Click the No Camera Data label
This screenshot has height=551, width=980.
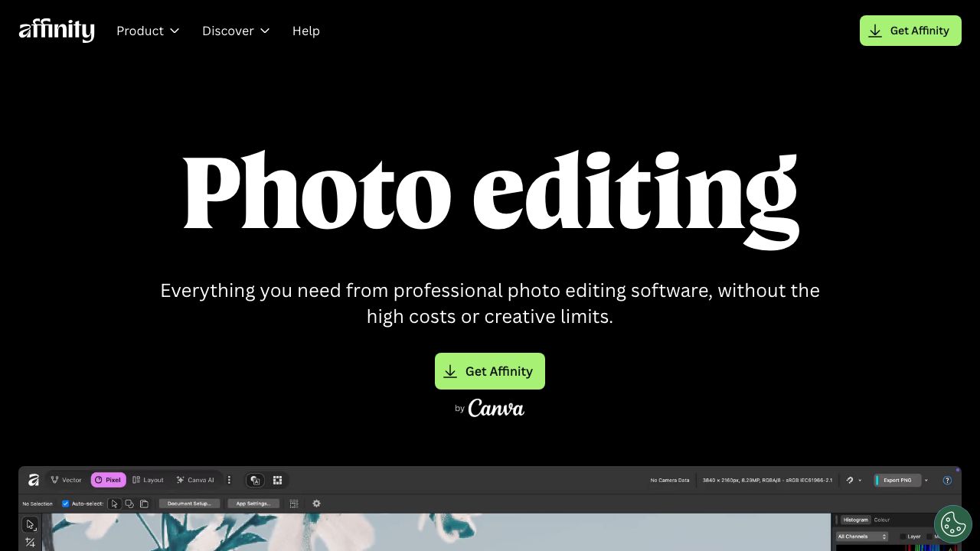(x=670, y=481)
